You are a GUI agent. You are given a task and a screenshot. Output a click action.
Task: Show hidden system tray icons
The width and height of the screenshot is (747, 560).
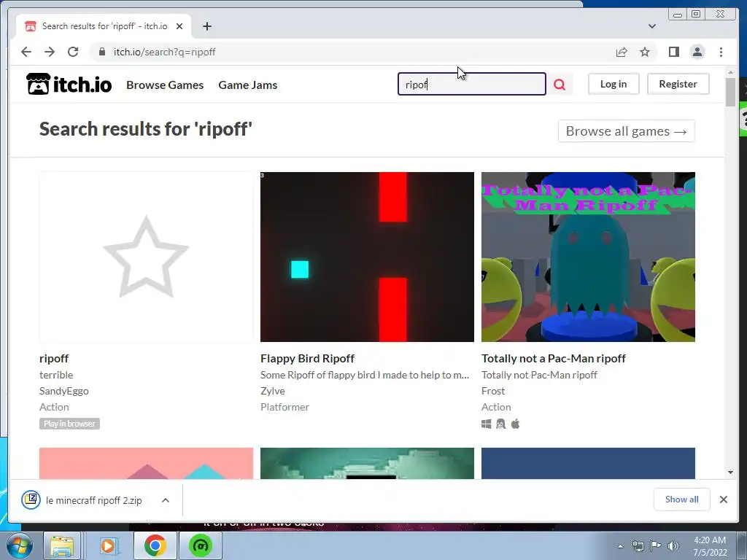(620, 546)
